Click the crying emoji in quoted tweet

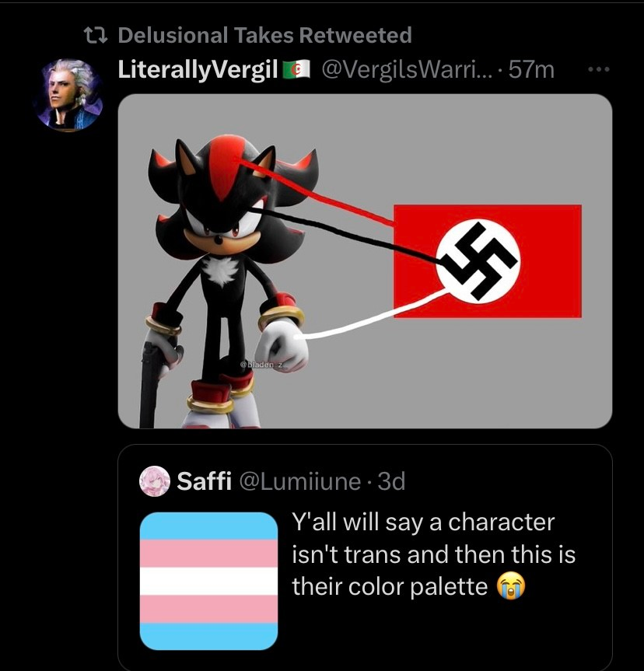[x=512, y=586]
